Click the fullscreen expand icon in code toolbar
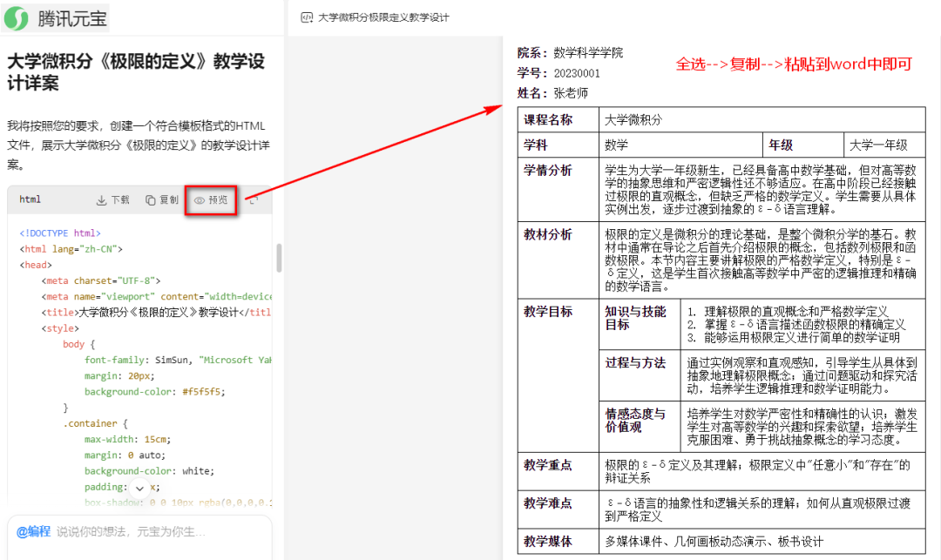Viewport: 941px width, 560px height. click(x=254, y=199)
